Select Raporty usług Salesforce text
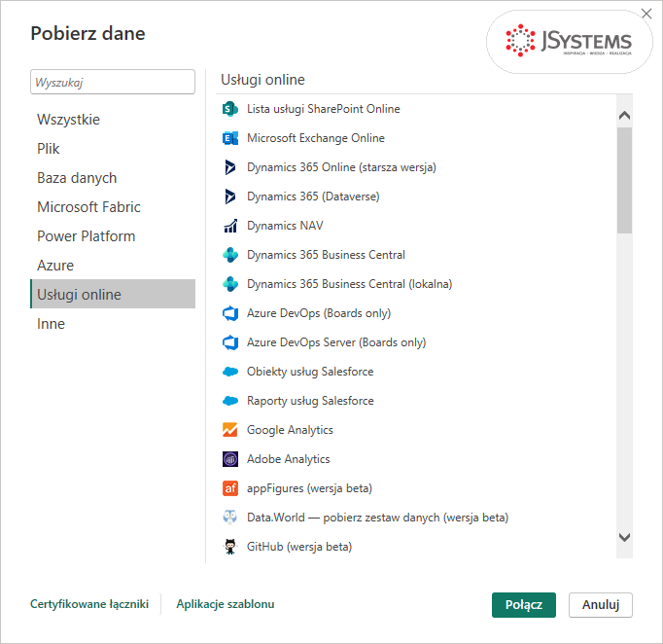 310,401
